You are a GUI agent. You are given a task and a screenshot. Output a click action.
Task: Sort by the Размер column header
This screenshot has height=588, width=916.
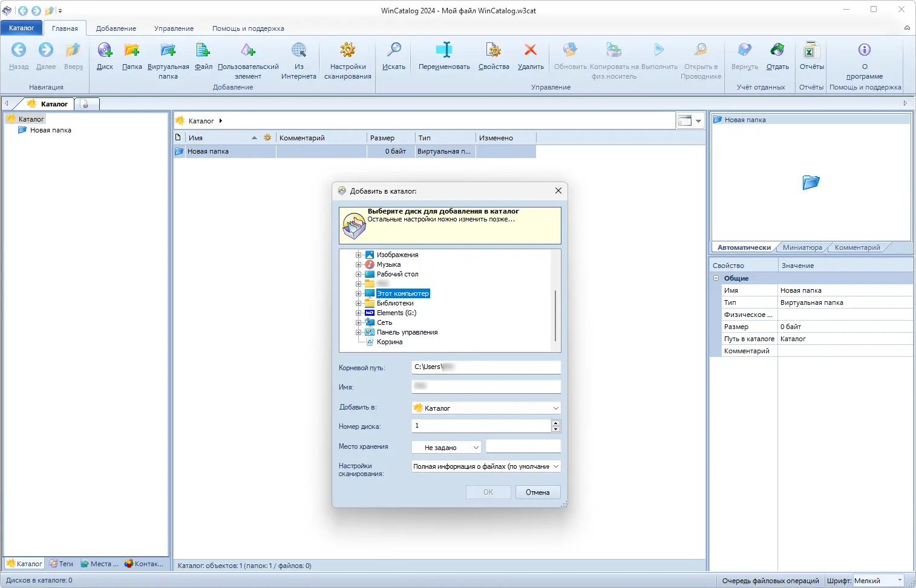coord(391,138)
